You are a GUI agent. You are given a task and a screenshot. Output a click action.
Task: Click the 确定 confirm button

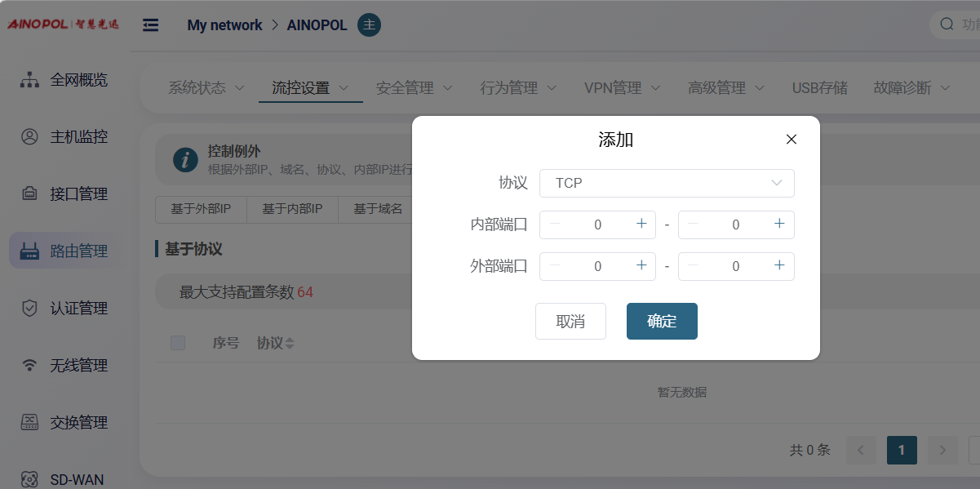pyautogui.click(x=662, y=321)
